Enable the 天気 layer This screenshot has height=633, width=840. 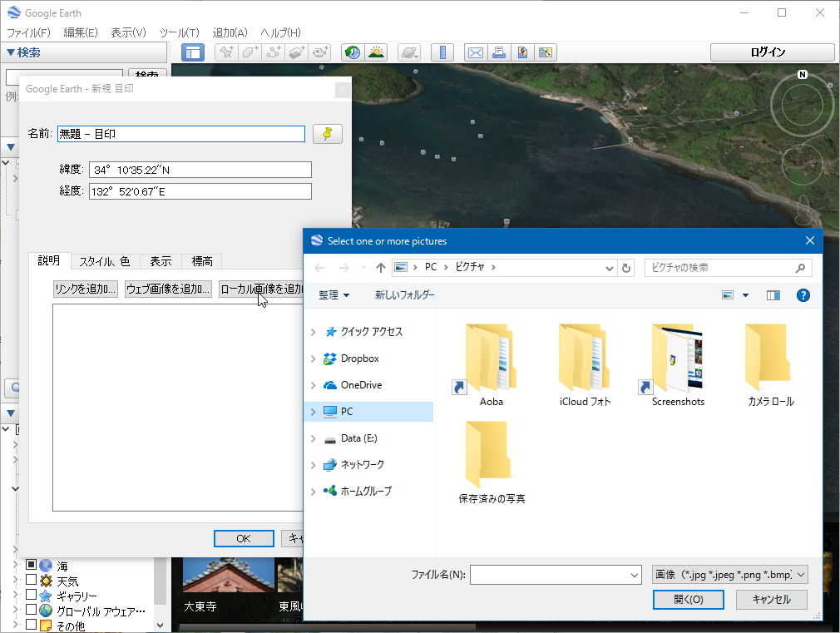pos(32,581)
